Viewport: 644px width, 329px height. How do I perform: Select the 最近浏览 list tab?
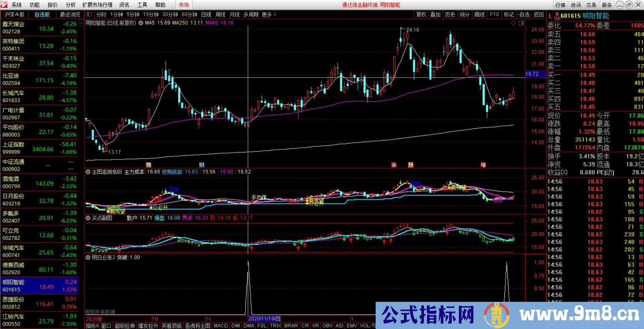pyautogui.click(x=70, y=14)
